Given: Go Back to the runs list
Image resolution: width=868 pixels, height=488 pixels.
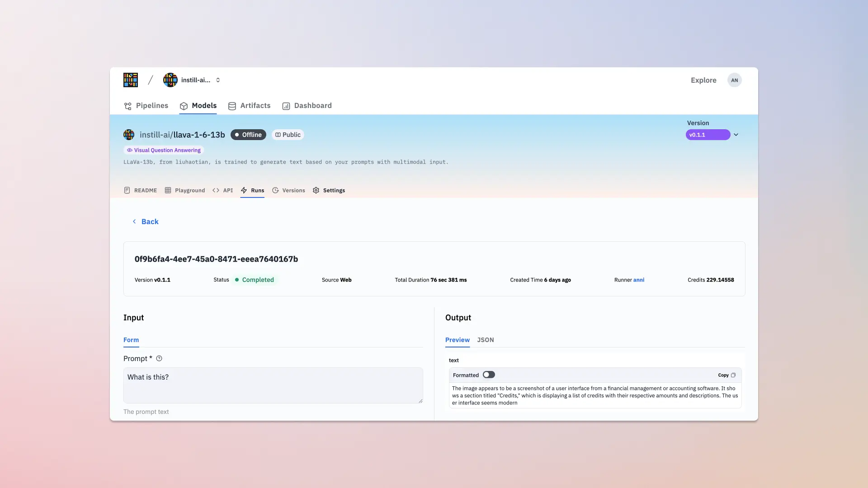Looking at the screenshot, I should [145, 221].
